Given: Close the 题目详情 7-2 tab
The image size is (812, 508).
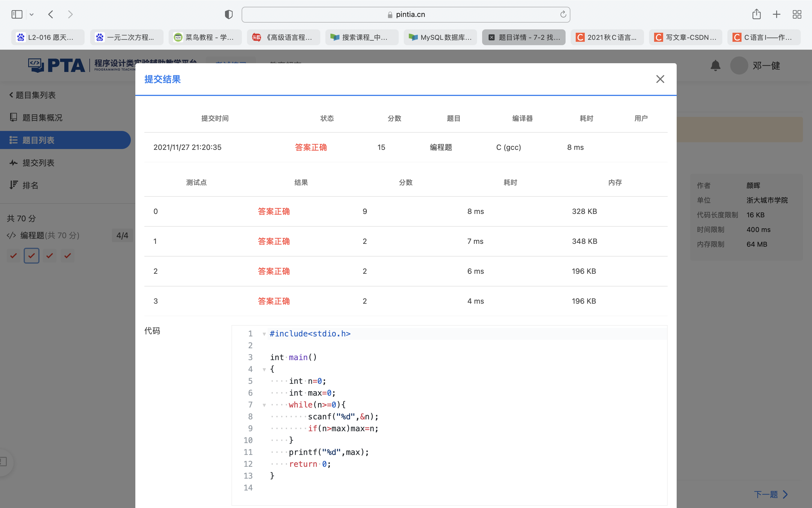Looking at the screenshot, I should [x=491, y=37].
